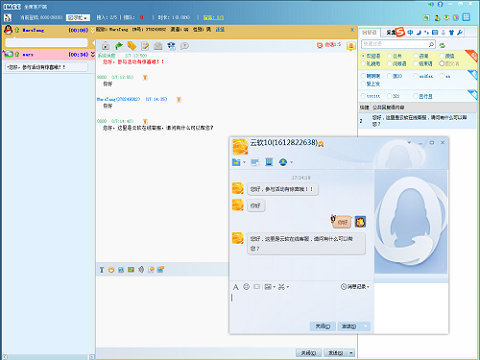Close the visitor info bar with X

[352, 30]
